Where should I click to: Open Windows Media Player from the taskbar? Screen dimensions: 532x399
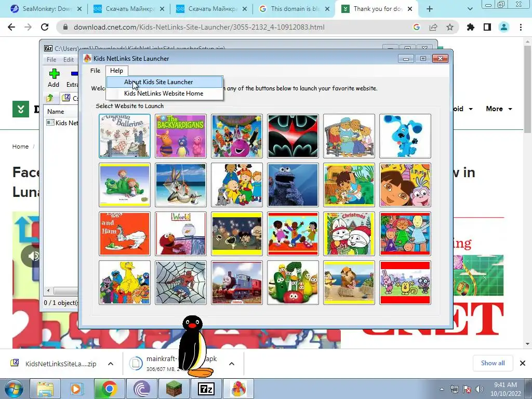tap(77, 389)
